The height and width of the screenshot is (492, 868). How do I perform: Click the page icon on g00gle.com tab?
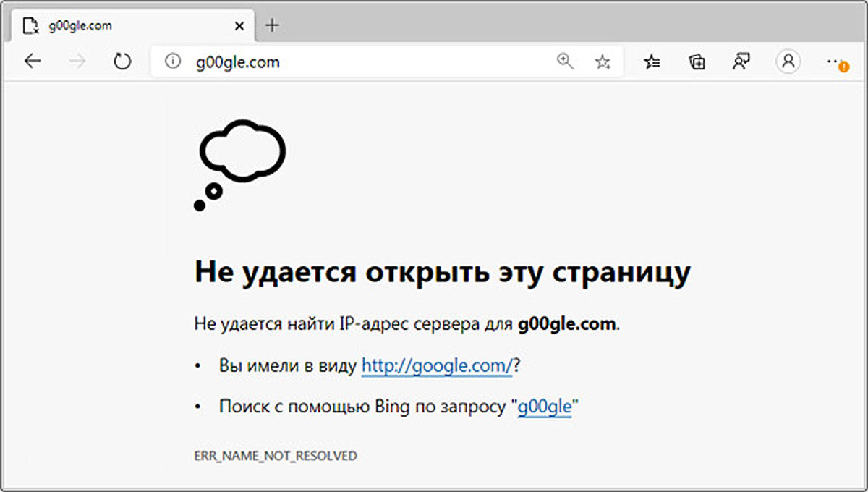pos(30,26)
